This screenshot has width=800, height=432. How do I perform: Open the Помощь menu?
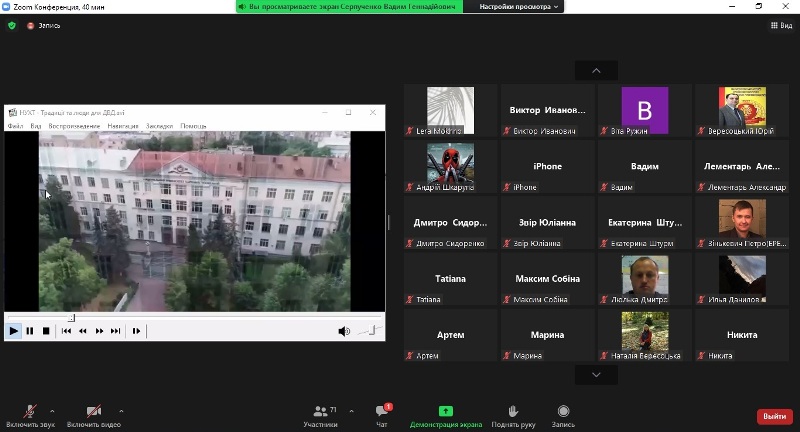pos(193,126)
